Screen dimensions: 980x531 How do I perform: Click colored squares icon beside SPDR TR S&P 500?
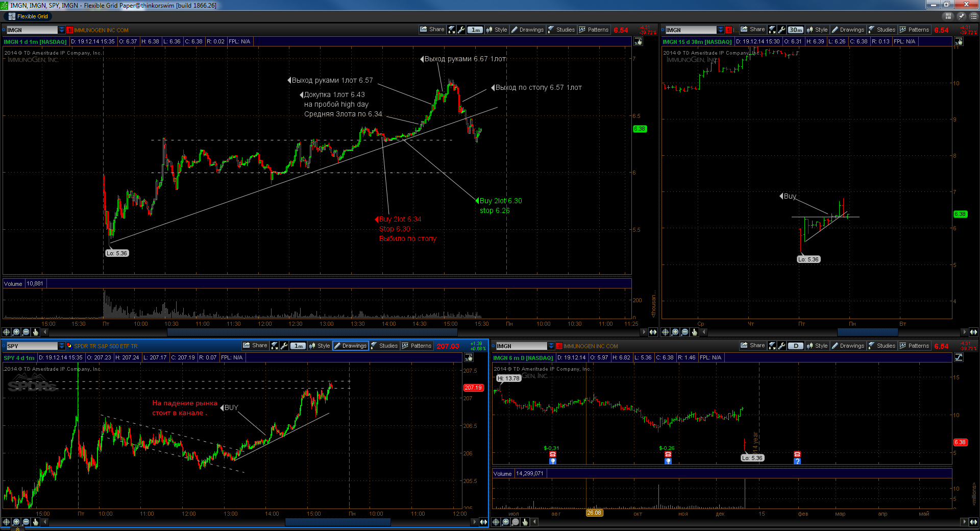pyautogui.click(x=70, y=346)
